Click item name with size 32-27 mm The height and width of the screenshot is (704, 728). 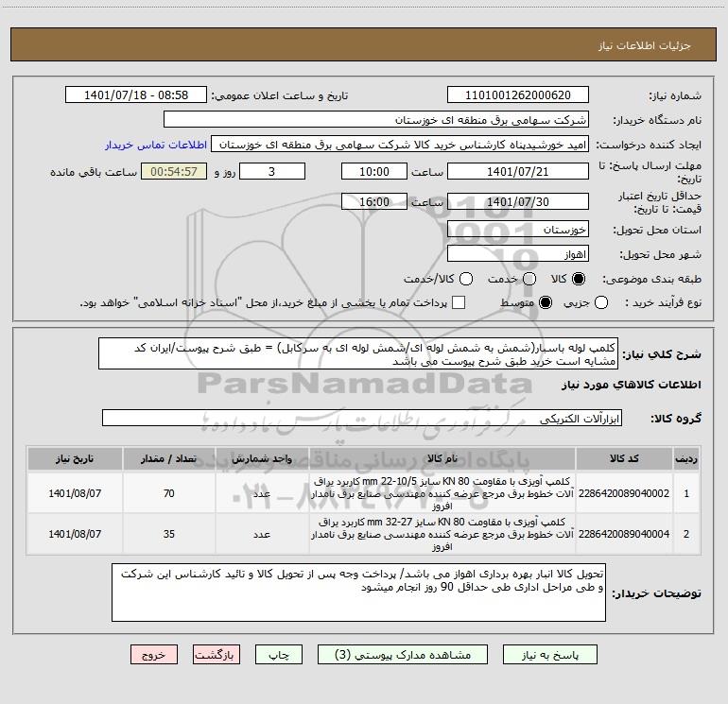(x=442, y=534)
